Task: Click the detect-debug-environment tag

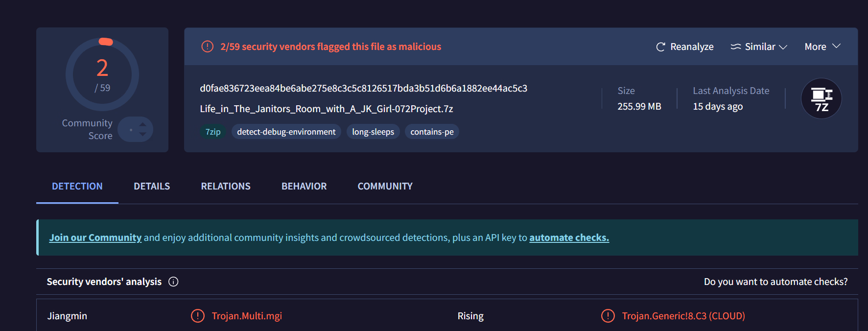Action: [x=286, y=132]
